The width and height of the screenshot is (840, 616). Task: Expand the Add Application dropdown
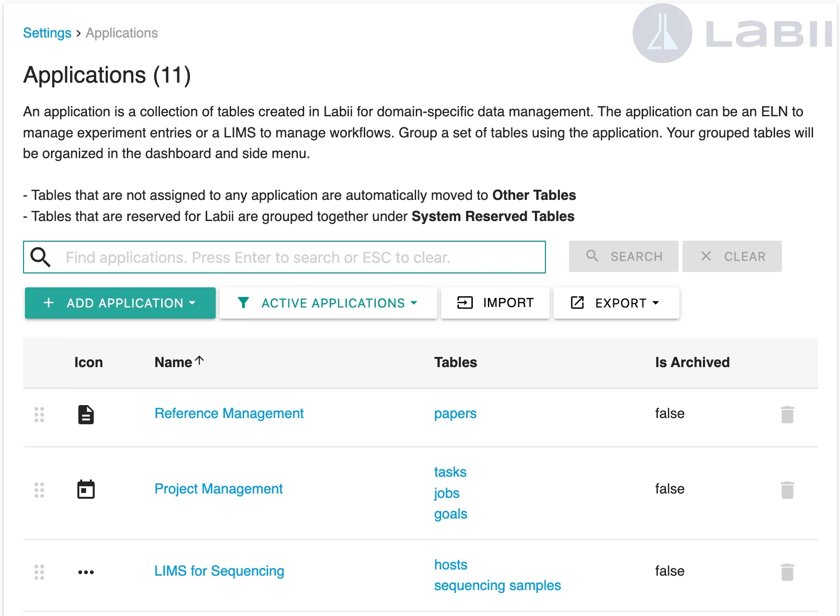click(120, 303)
